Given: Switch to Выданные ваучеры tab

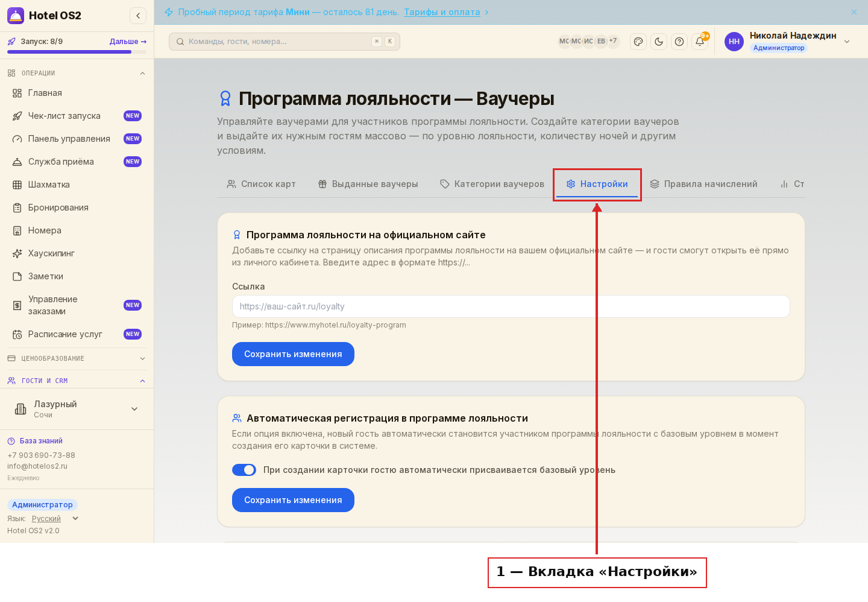Looking at the screenshot, I should (x=368, y=184).
